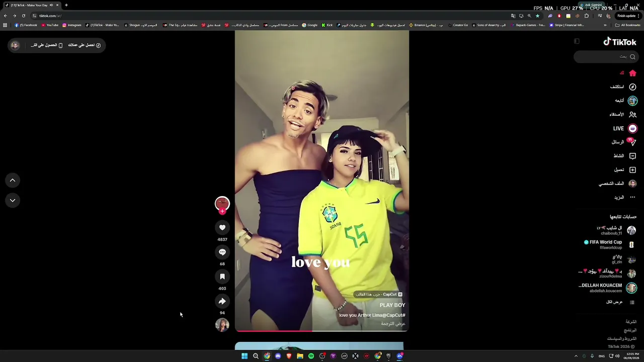Focus the TikTok search field
644x362 pixels.
click(606, 57)
